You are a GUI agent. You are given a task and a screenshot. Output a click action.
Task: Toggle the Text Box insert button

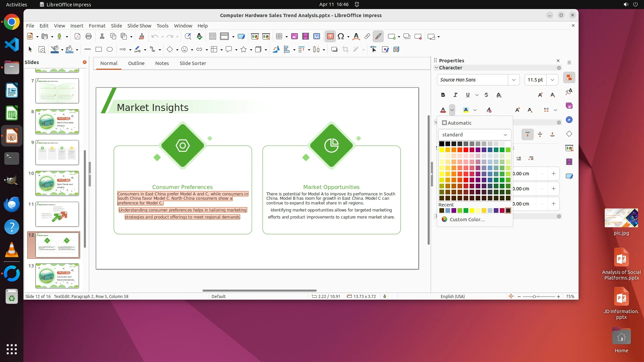(330, 37)
